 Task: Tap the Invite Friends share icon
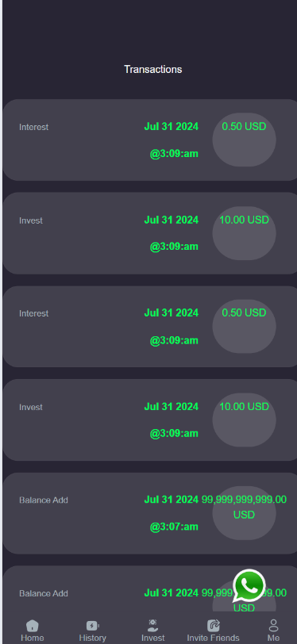214,626
